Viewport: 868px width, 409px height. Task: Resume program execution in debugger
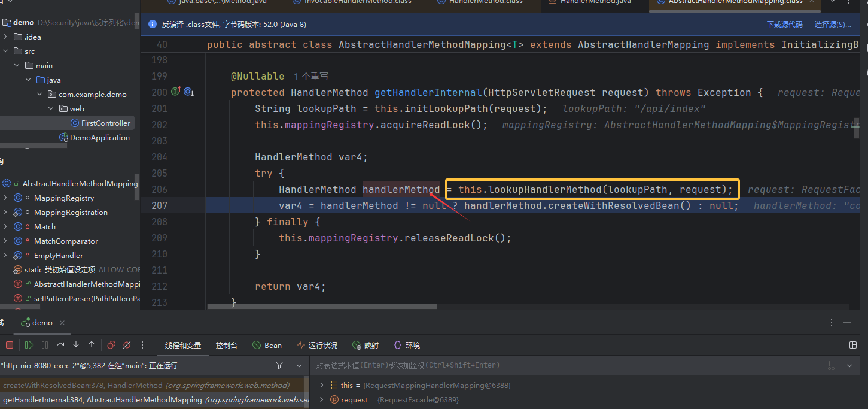(x=29, y=345)
